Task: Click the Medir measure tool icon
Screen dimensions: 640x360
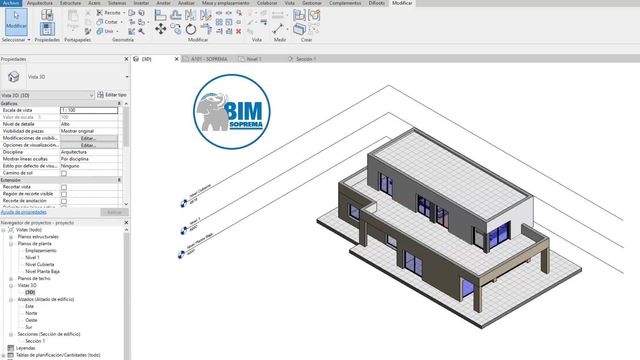Action: pos(278,29)
